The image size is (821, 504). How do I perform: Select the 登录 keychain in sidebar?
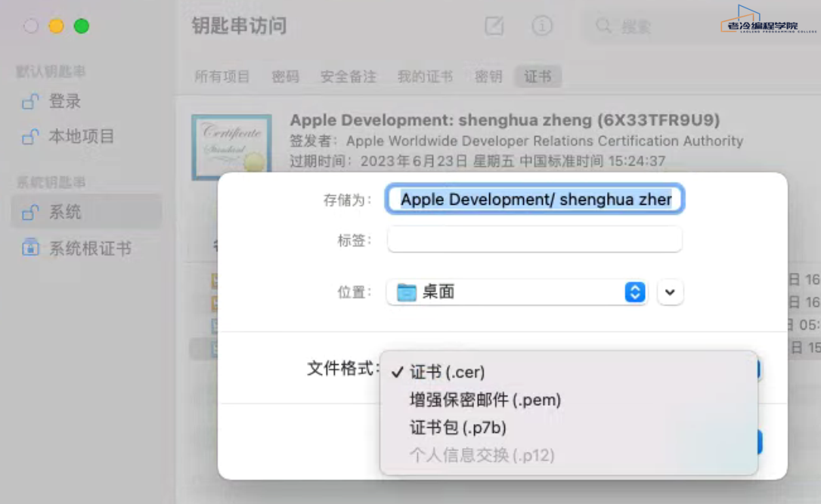coord(86,101)
